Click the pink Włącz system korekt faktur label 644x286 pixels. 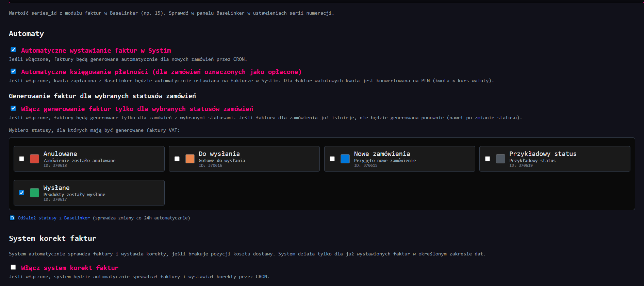[70, 268]
